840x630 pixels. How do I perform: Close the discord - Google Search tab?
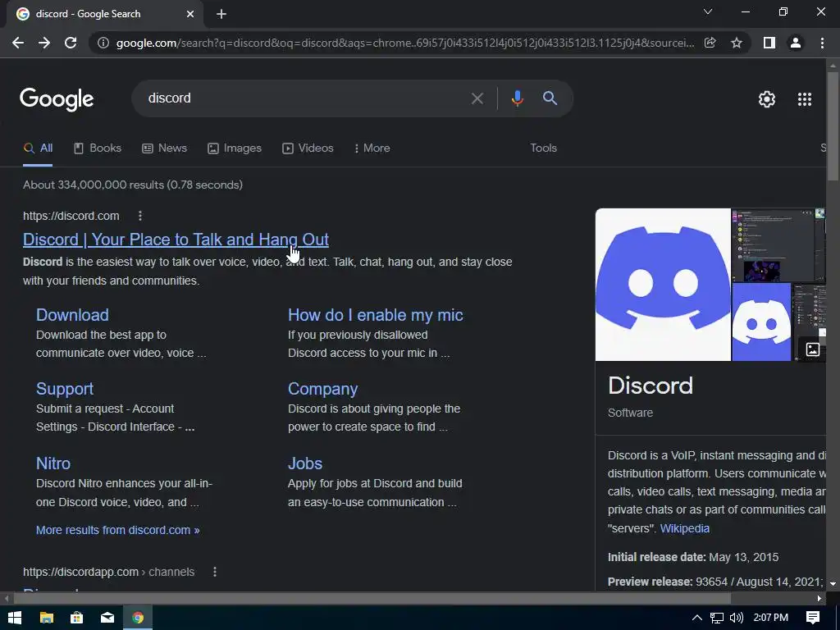[190, 14]
